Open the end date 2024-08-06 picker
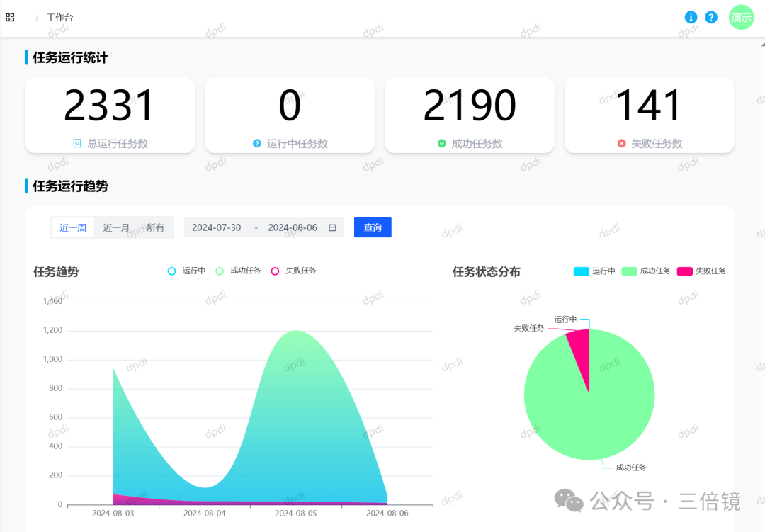The width and height of the screenshot is (765, 532). coord(293,227)
